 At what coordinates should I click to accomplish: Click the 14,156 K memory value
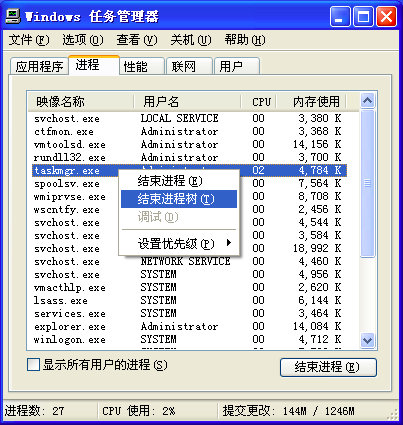pyautogui.click(x=317, y=144)
